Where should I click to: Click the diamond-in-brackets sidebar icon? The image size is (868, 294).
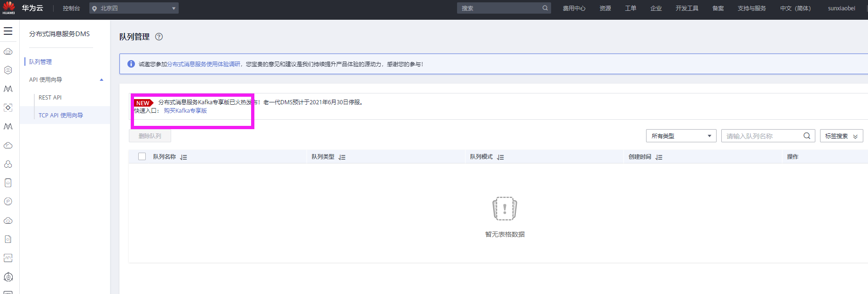click(x=8, y=108)
